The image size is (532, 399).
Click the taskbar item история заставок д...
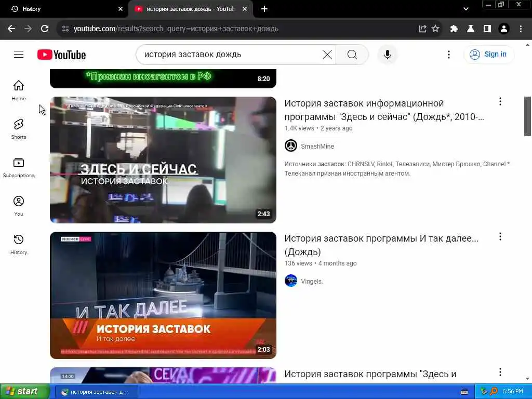pos(96,392)
